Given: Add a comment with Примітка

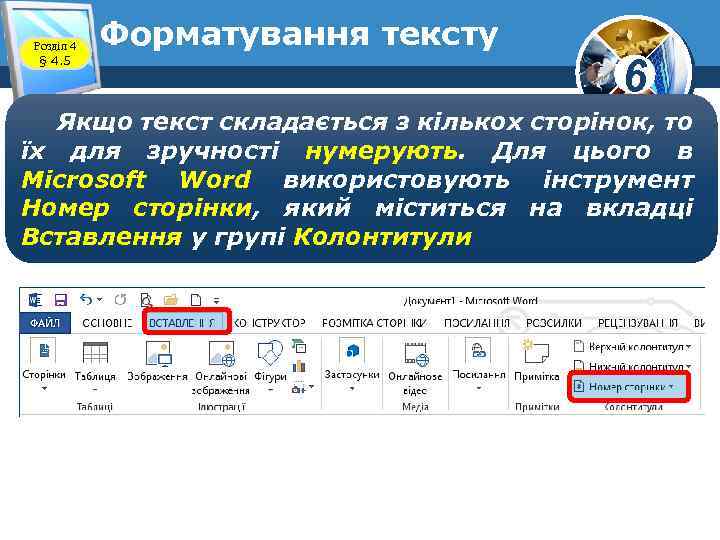Looking at the screenshot, I should pyautogui.click(x=536, y=361).
